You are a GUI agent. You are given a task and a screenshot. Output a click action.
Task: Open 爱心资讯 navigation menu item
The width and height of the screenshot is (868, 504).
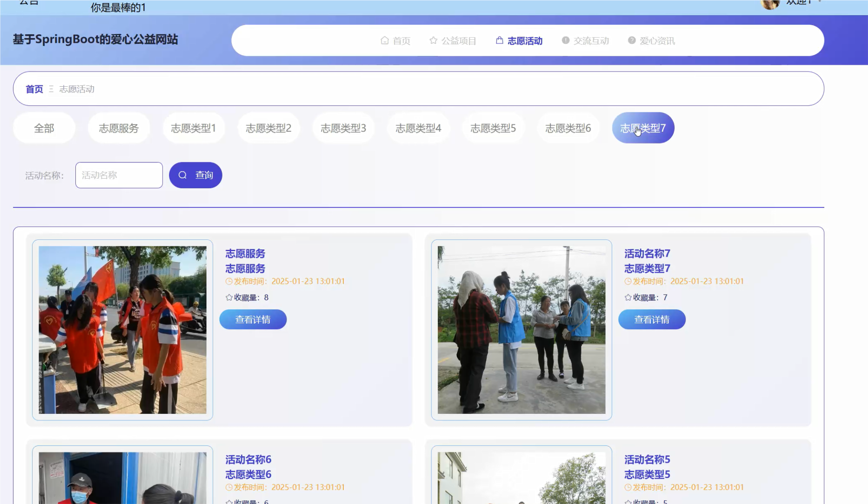click(657, 41)
